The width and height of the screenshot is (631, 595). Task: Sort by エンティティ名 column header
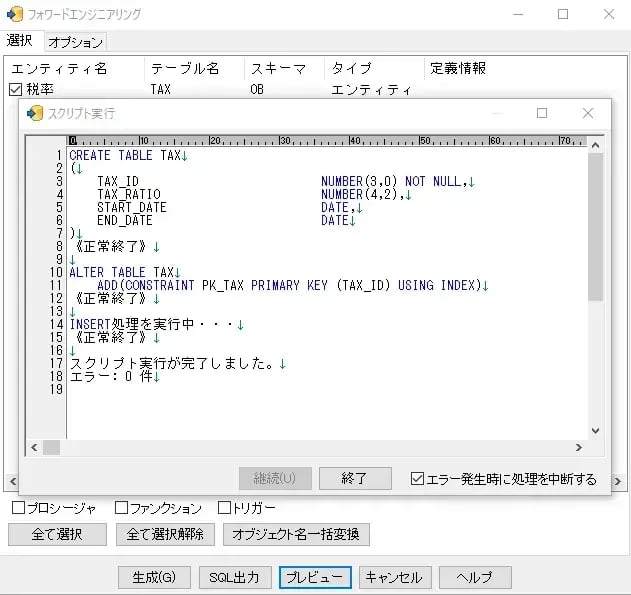60,68
